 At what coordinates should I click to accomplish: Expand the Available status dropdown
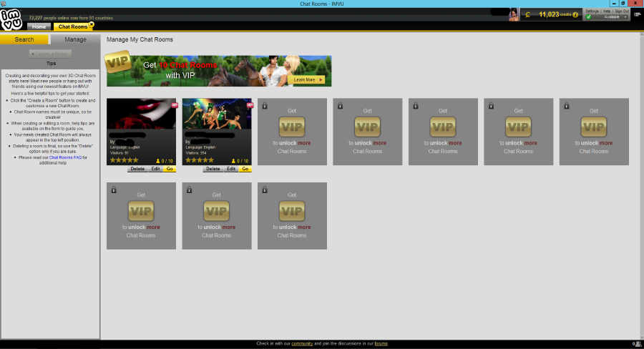tap(625, 17)
